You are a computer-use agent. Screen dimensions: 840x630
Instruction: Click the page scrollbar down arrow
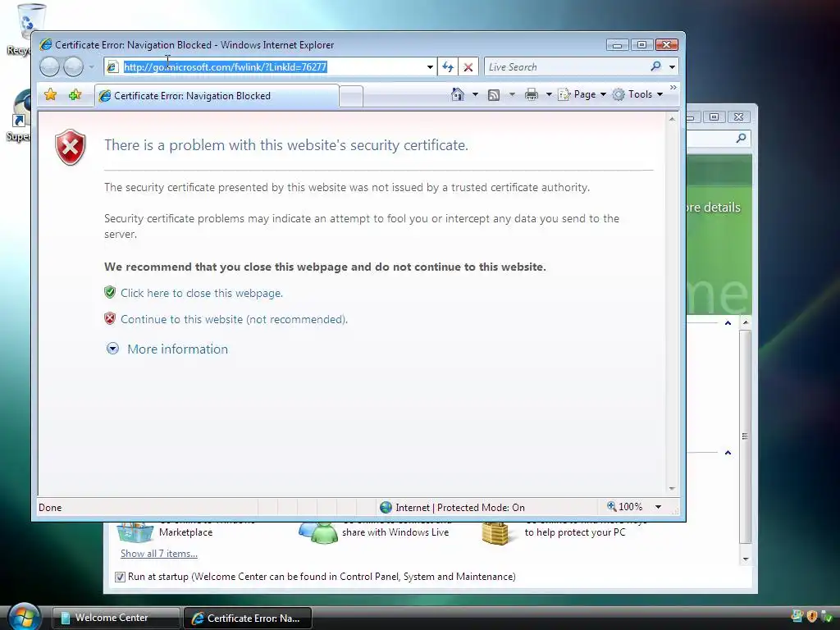pyautogui.click(x=672, y=488)
